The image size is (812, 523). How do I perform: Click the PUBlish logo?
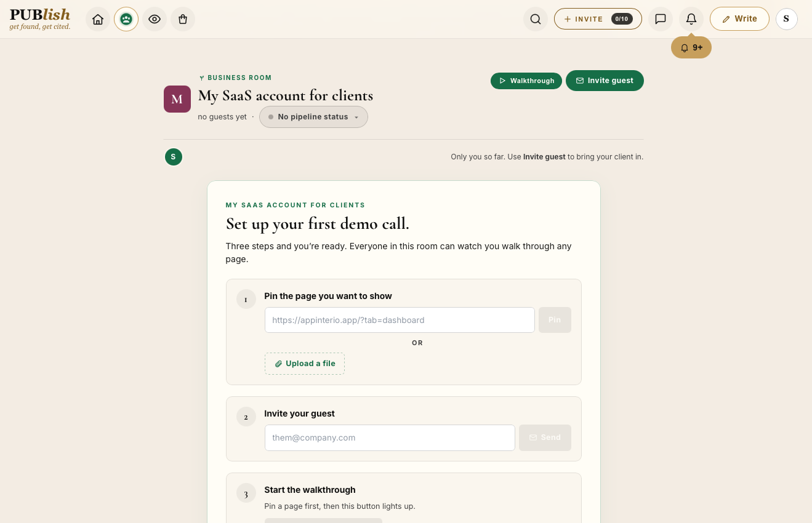pyautogui.click(x=40, y=18)
